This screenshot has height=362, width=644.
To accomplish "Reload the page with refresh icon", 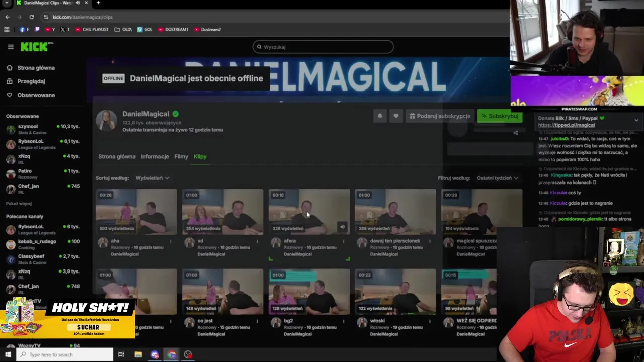I will [x=31, y=17].
